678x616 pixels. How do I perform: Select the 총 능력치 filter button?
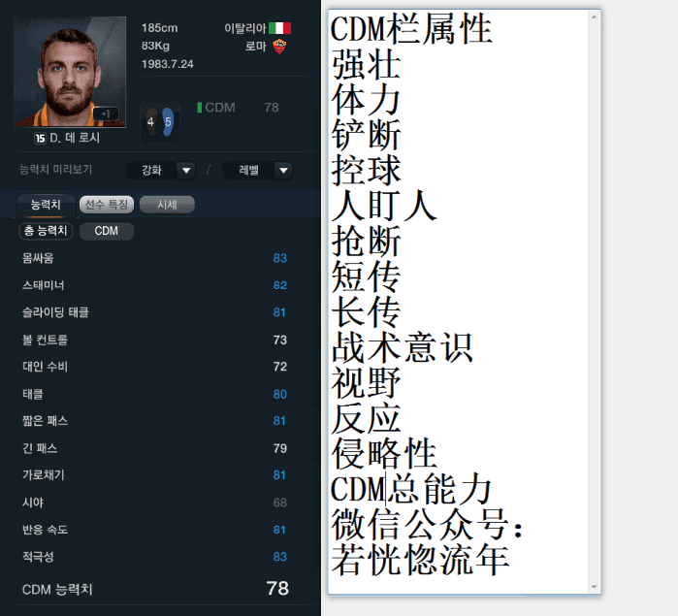(46, 231)
